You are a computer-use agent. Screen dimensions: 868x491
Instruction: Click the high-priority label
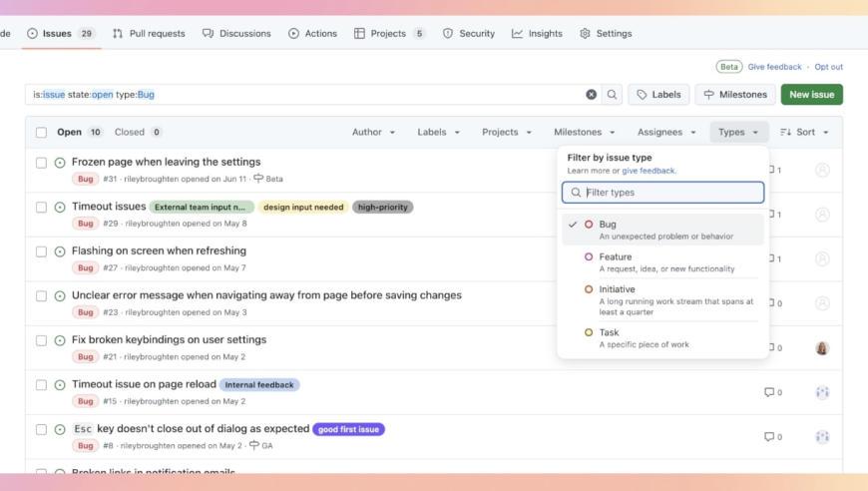click(x=382, y=207)
